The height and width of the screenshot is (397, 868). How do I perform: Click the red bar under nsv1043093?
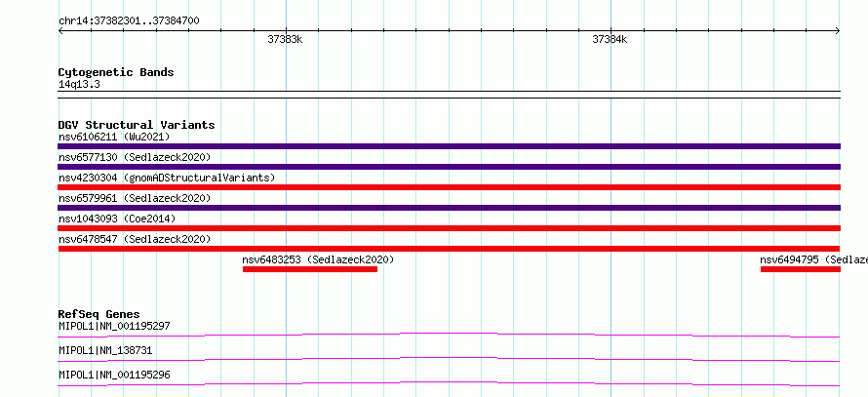[x=449, y=228]
